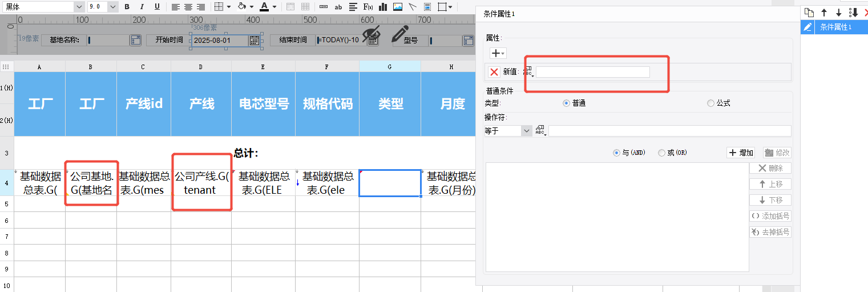Click the 上移 move up button
This screenshot has width=868, height=292.
click(x=770, y=184)
